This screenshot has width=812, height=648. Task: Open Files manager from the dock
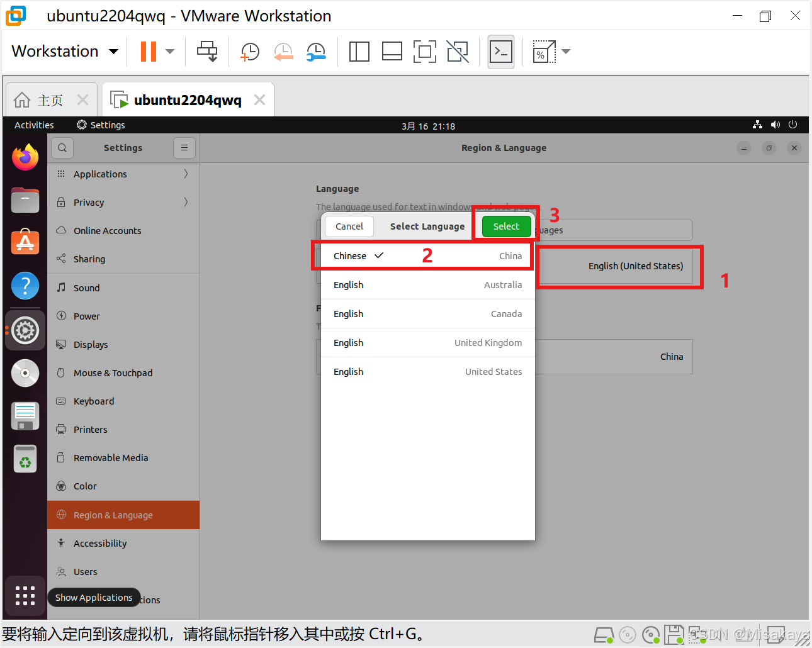click(25, 200)
